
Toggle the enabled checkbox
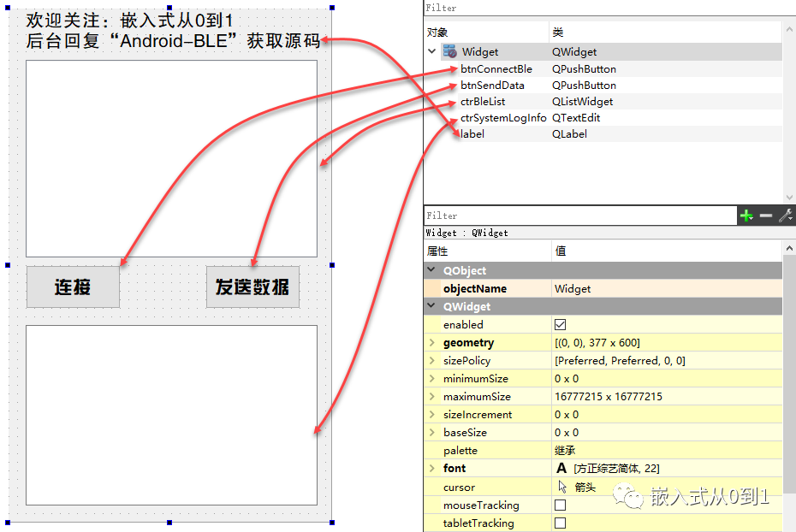(x=560, y=324)
